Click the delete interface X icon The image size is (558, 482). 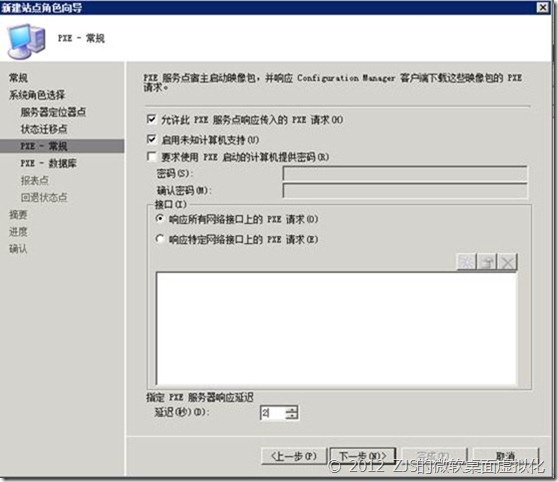click(507, 262)
